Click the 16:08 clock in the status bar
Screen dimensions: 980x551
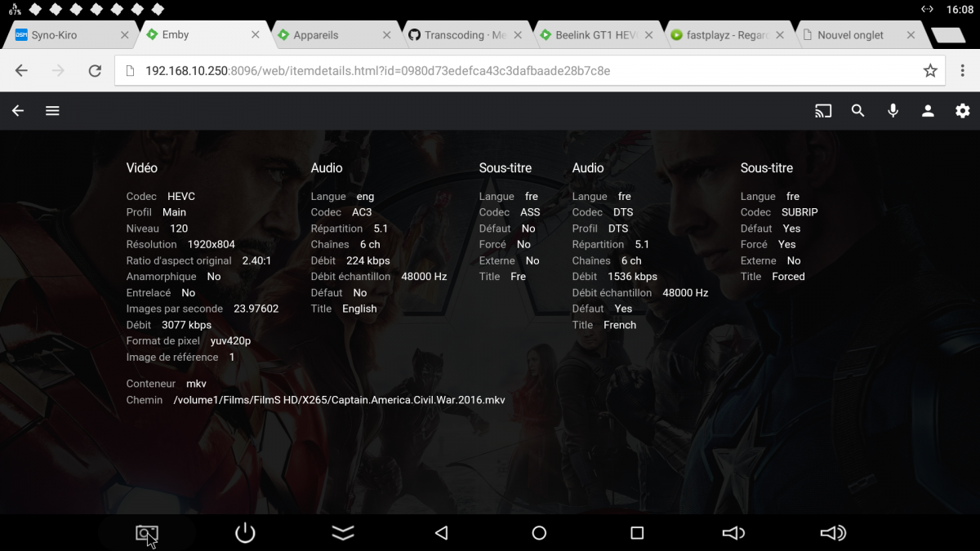(x=960, y=10)
